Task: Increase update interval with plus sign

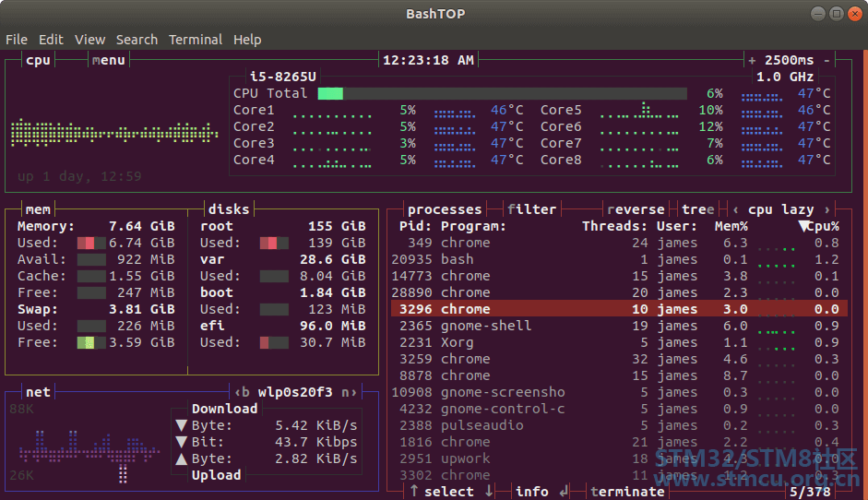Action: [x=752, y=60]
